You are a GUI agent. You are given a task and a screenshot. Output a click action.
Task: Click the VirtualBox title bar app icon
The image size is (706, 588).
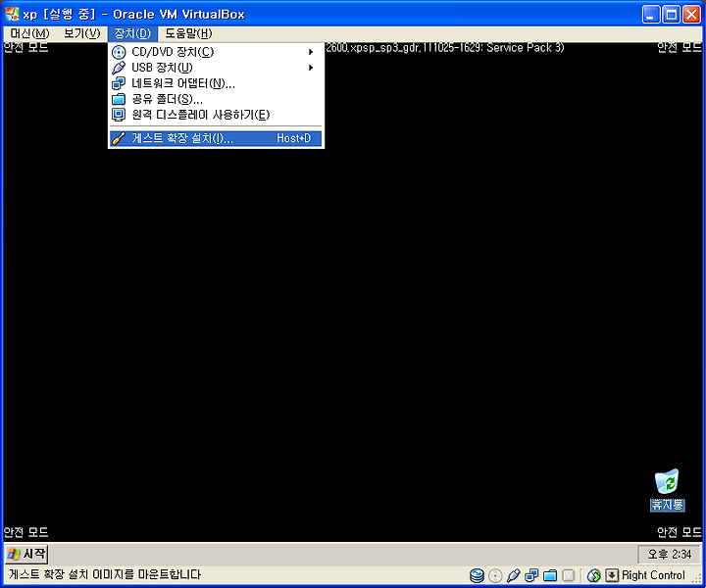[12, 14]
